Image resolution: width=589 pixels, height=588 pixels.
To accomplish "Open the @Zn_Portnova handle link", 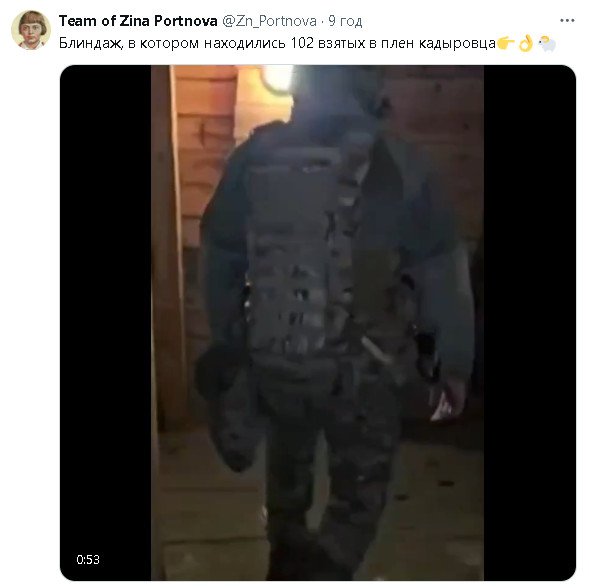I will tap(269, 21).
